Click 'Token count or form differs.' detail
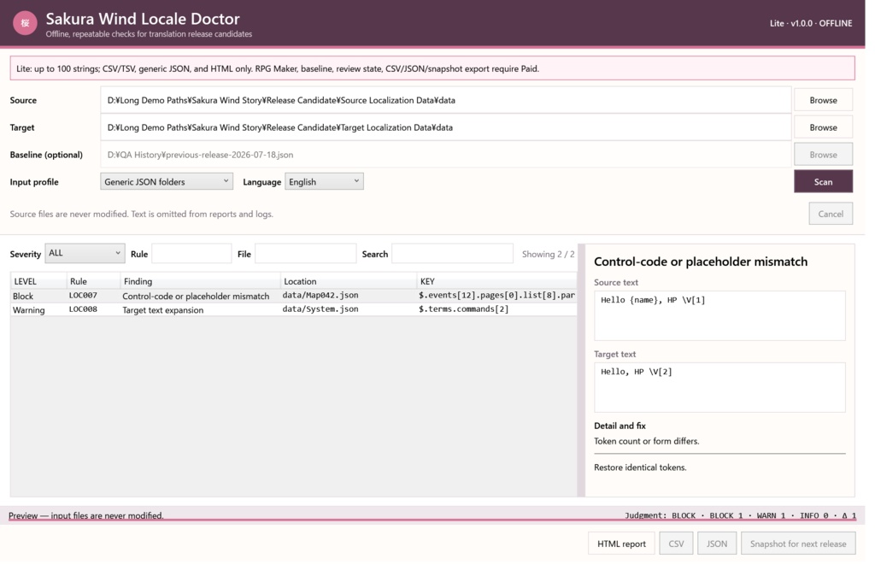 point(646,441)
